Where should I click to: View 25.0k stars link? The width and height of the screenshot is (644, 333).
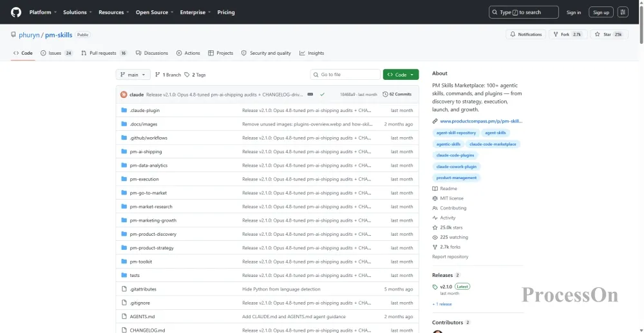tap(448, 227)
